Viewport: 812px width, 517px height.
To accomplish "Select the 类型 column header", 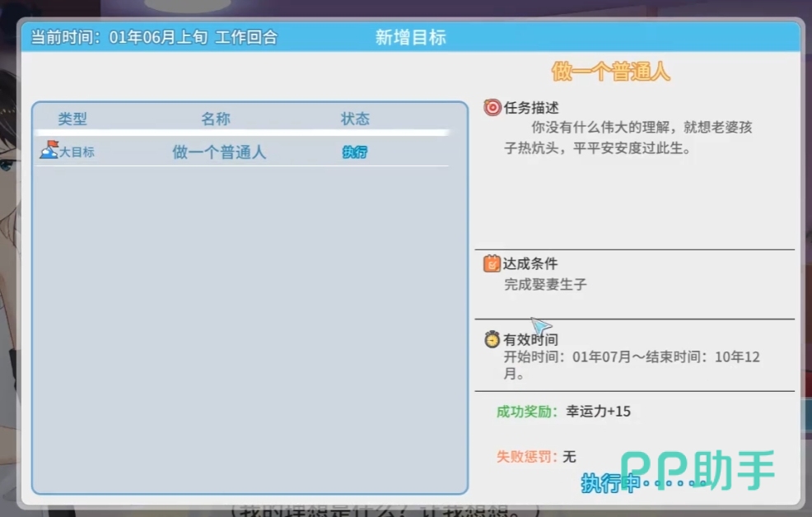I will (72, 119).
